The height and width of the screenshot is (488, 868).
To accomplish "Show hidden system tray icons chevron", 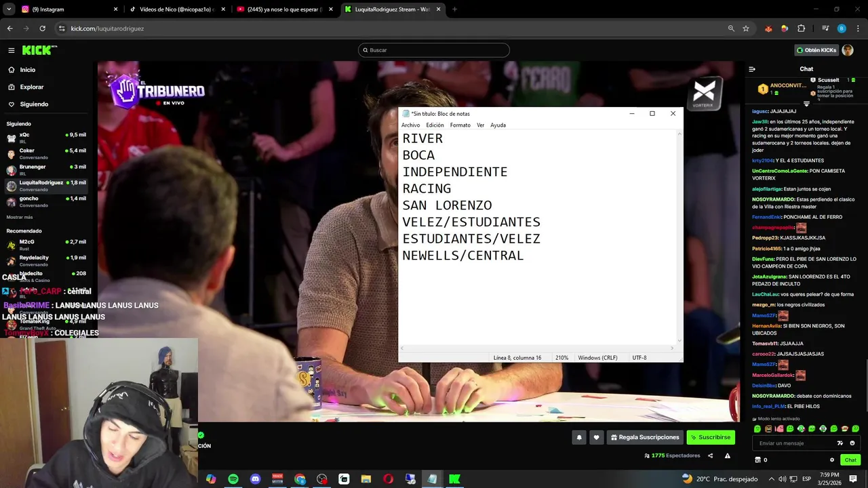I will click(772, 479).
